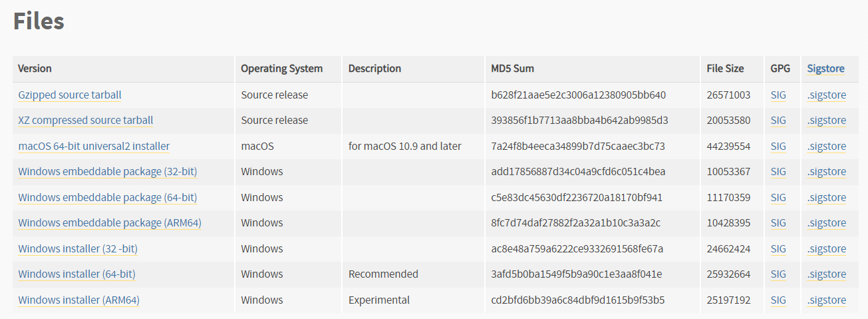This screenshot has height=319, width=868.
Task: Click .sigstore for macOS universal2 installer
Action: [827, 147]
